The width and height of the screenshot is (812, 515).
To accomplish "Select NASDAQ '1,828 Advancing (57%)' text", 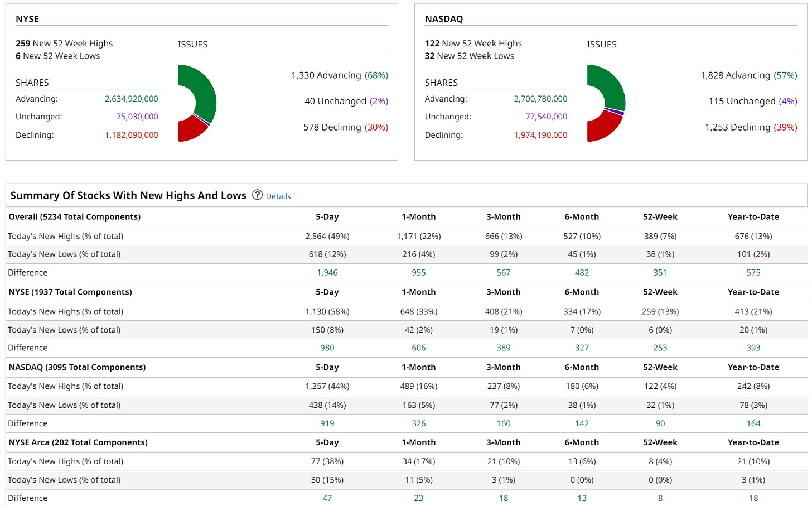I will (x=749, y=75).
